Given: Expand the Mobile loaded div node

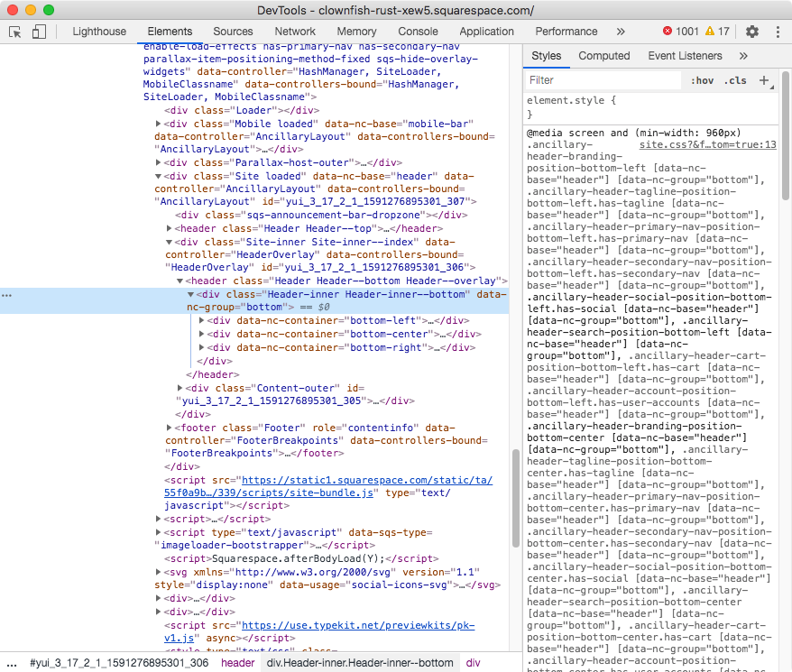Looking at the screenshot, I should click(158, 124).
